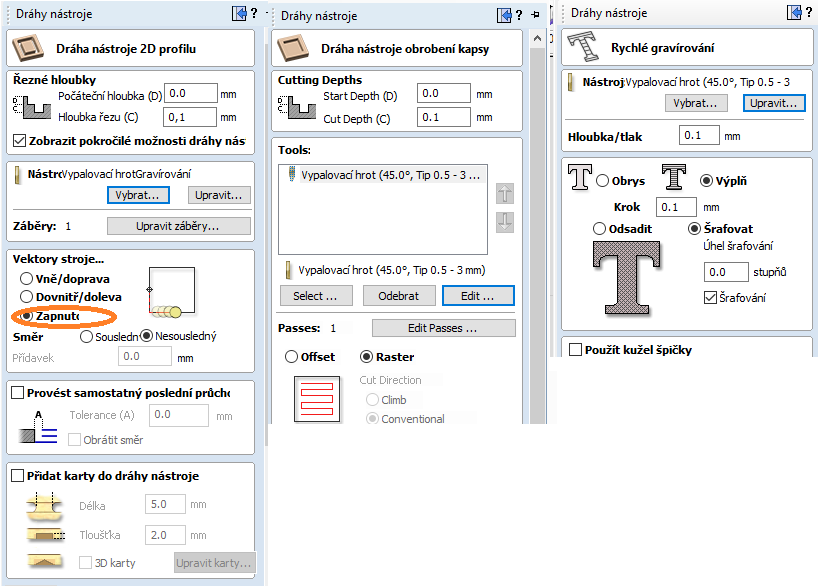Move selected tool down in Tools list
The image size is (818, 586).
[505, 222]
